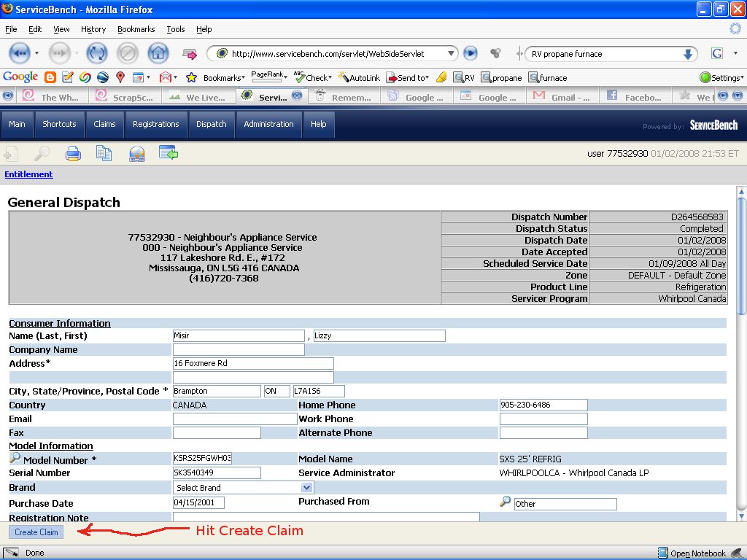Screen dimensions: 747x560
Task: Click the globe network icon in ServiceBench toolbar
Action: [x=137, y=154]
